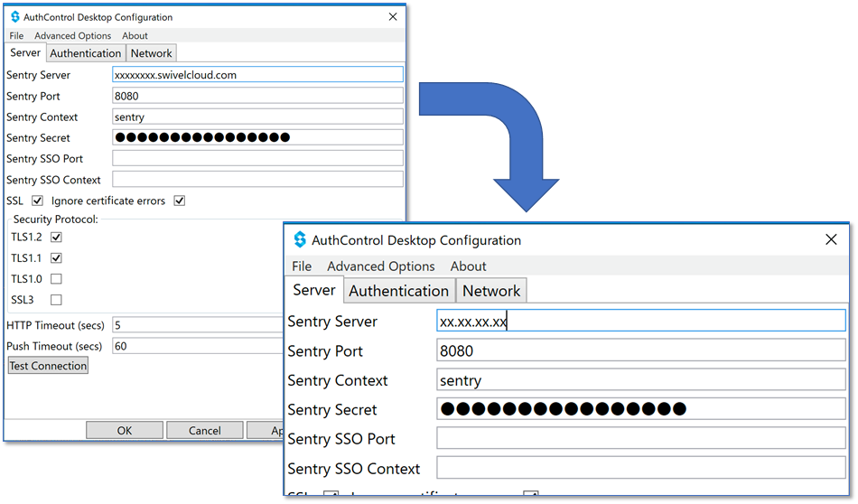The width and height of the screenshot is (858, 504).
Task: Click empty Sentry SSO Context field in back window
Action: tap(257, 179)
